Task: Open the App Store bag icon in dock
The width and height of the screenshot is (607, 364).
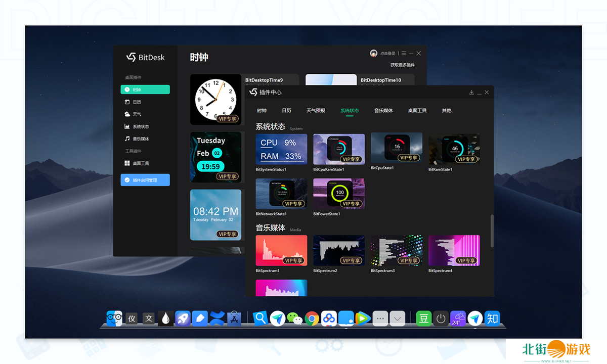Action: tap(234, 318)
